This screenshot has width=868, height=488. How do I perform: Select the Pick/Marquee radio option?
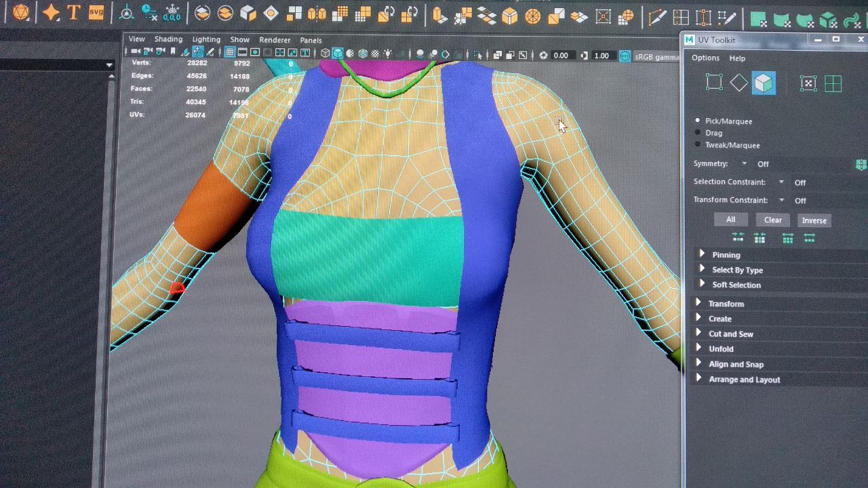click(x=724, y=121)
